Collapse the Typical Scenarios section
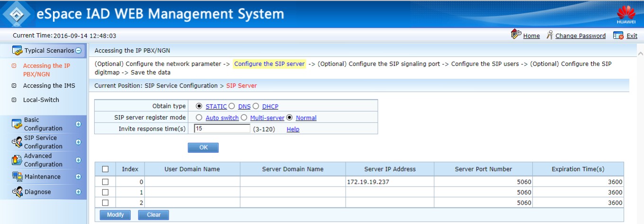 78,51
